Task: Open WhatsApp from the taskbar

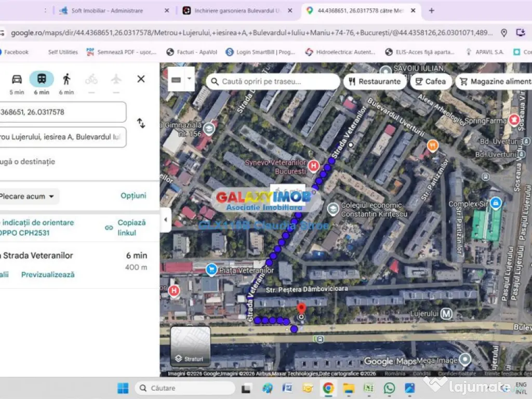Action: (390, 388)
